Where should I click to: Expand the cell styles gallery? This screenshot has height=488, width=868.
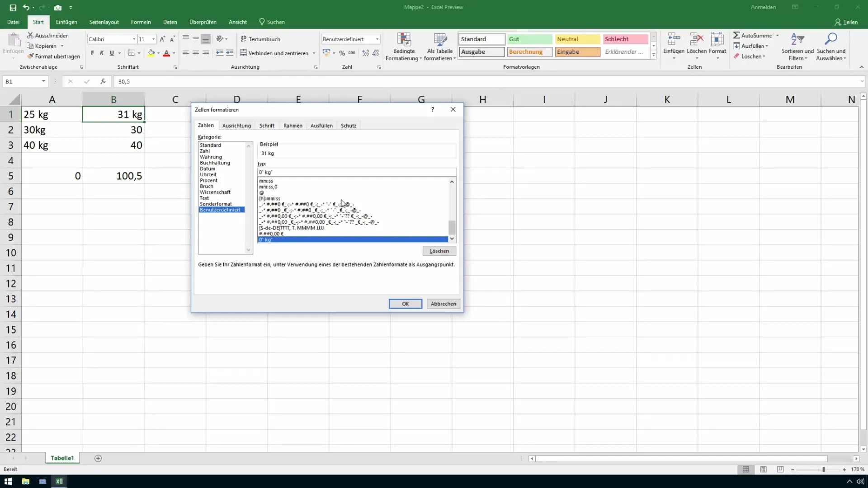tap(654, 55)
